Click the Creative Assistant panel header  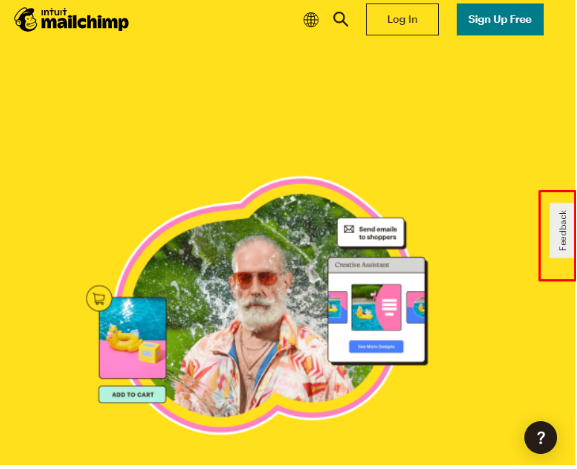click(376, 265)
